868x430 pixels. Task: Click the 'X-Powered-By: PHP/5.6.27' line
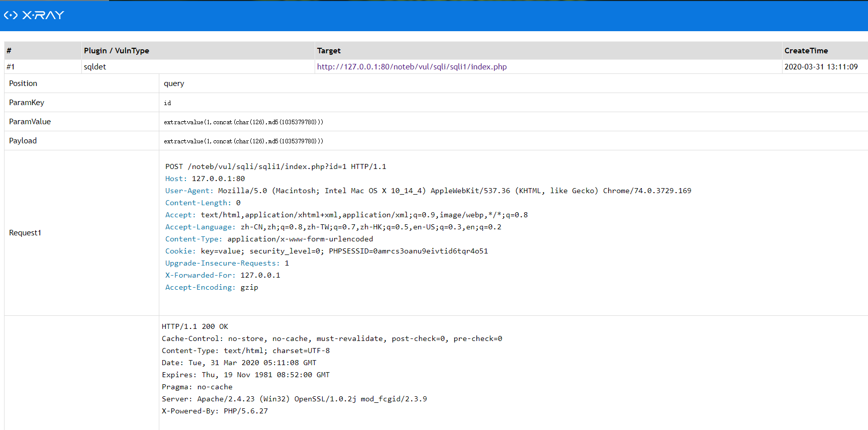[215, 411]
